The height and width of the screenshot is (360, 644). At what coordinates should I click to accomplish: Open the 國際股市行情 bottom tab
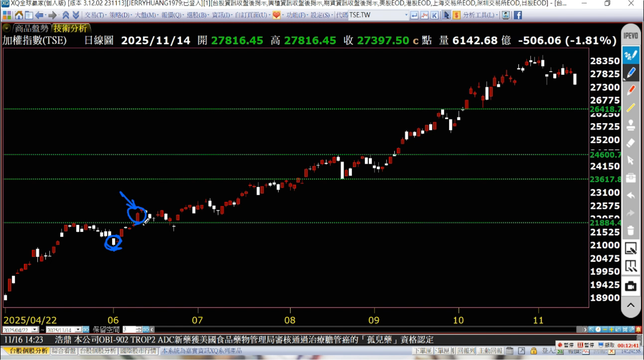point(138,351)
